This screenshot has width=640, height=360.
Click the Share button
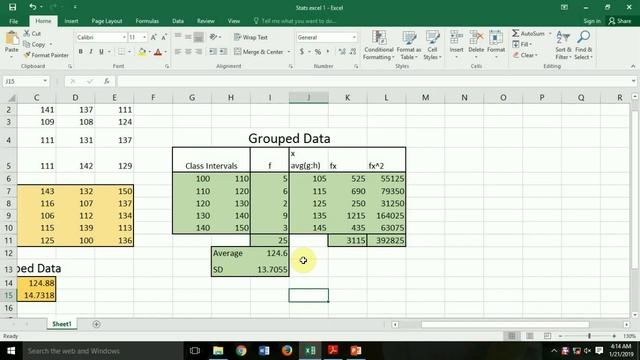(620, 21)
